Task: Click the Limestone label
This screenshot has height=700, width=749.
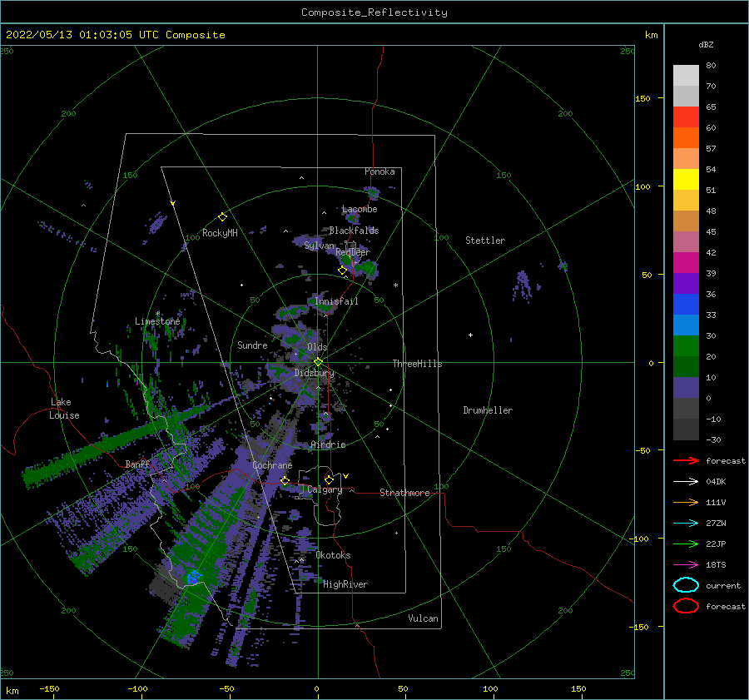Action: pyautogui.click(x=157, y=321)
